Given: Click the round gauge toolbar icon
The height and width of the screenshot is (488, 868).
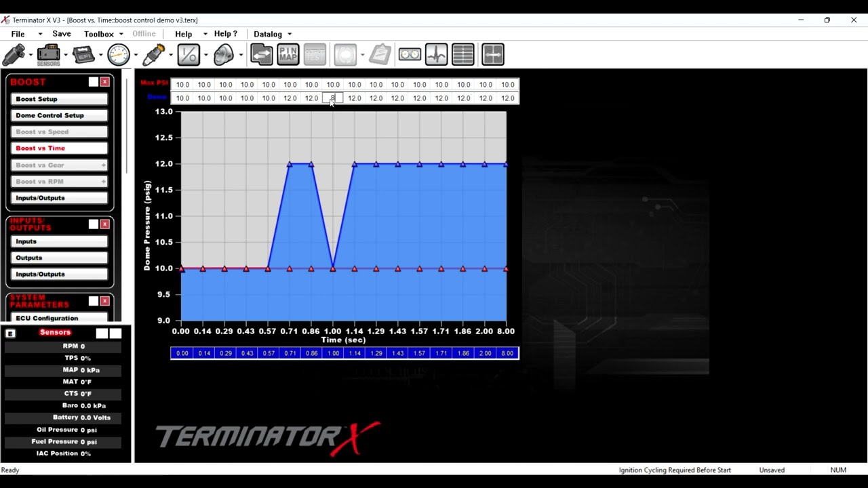Looking at the screenshot, I should point(118,54).
